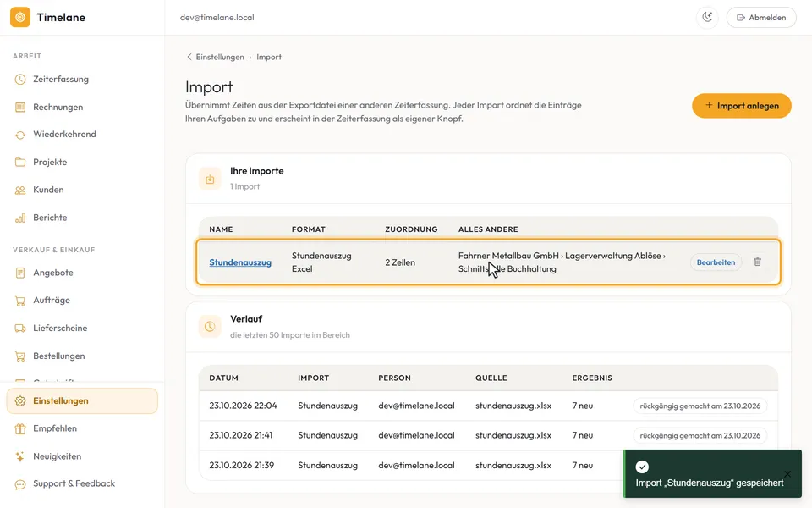Open Zeiterfassung clock icon in sidebar

pos(20,80)
